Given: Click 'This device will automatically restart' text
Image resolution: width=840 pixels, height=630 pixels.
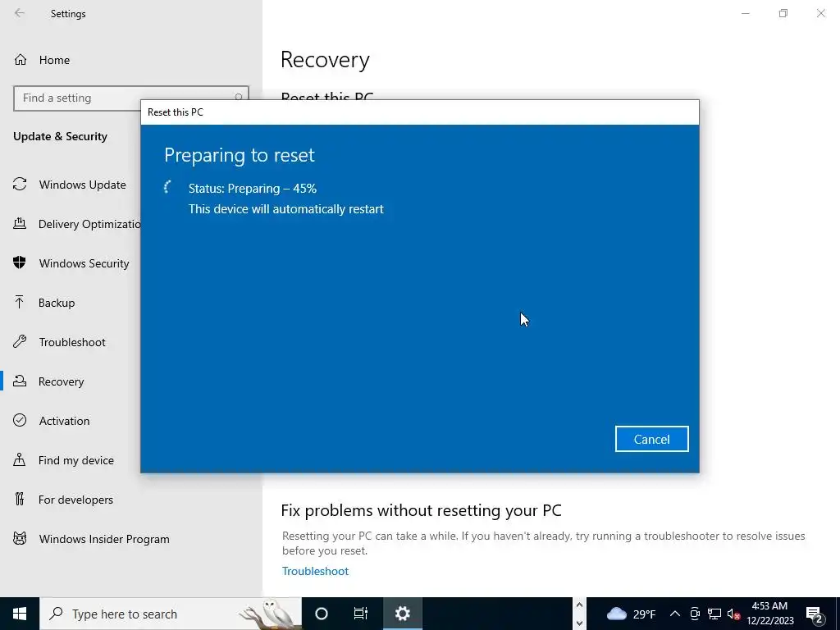Looking at the screenshot, I should pos(286,209).
